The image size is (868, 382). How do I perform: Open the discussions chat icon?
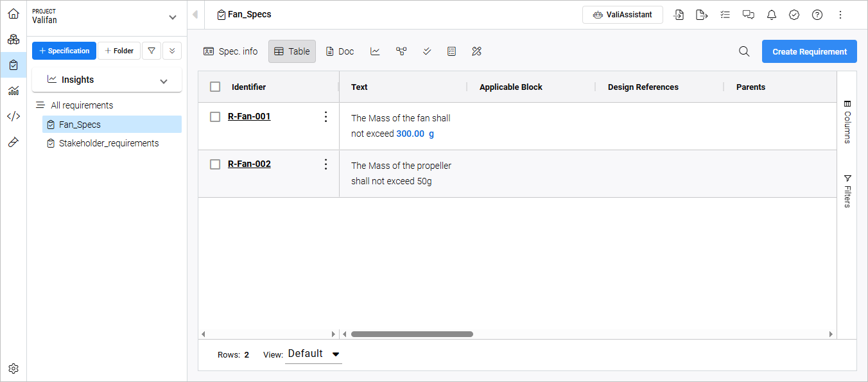click(748, 15)
